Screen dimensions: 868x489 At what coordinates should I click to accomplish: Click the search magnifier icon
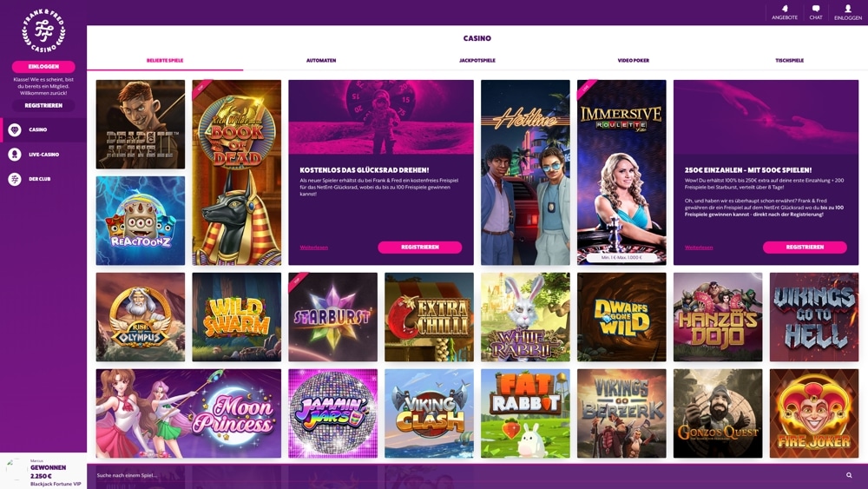click(x=849, y=475)
